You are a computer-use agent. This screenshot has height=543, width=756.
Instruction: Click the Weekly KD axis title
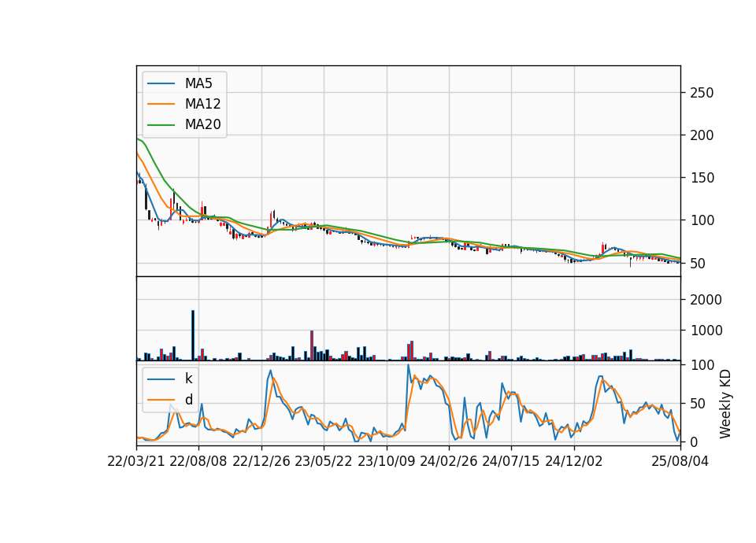[x=725, y=404]
